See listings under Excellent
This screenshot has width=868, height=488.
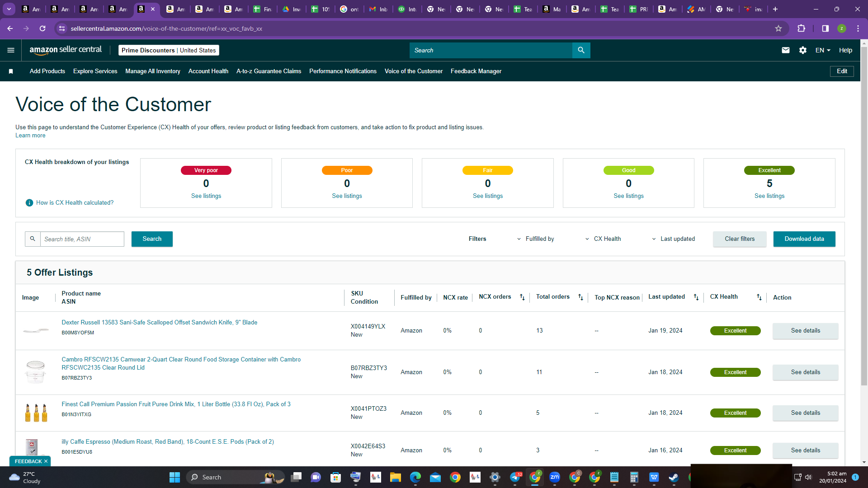[769, 196]
